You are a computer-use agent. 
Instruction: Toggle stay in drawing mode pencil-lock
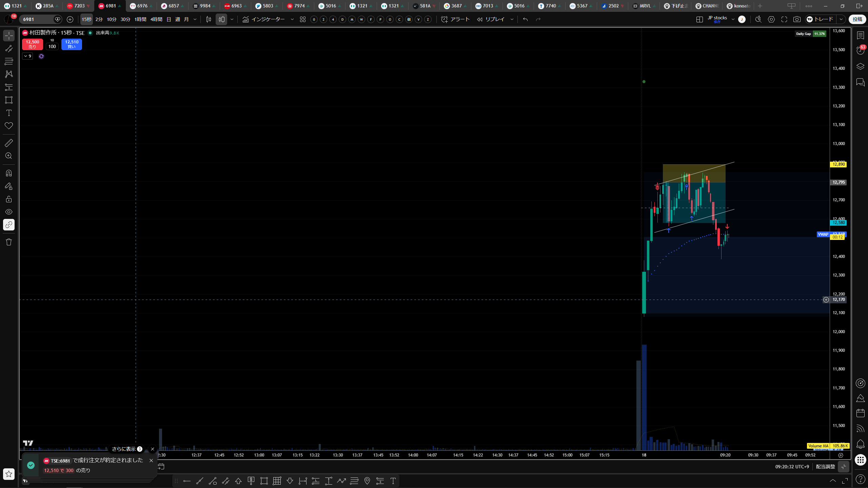pyautogui.click(x=9, y=186)
